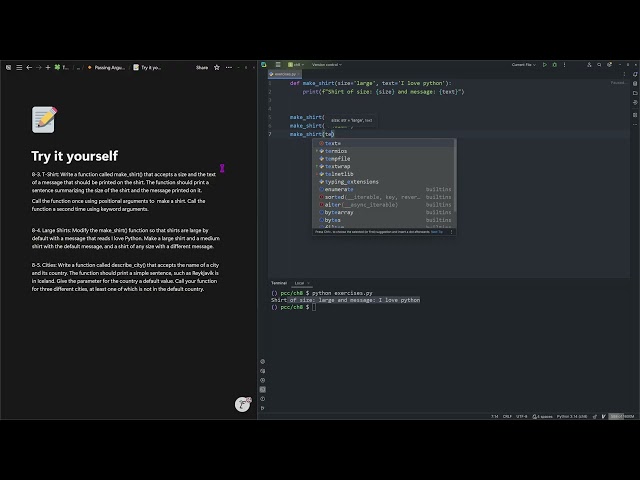Open the Current File run configuration dropdown
640x480 pixels.
tap(524, 64)
